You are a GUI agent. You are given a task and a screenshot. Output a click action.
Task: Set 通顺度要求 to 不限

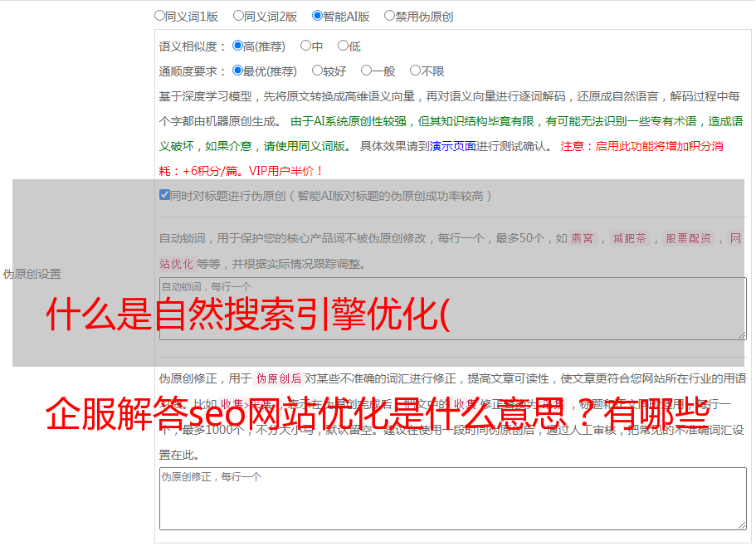(416, 71)
